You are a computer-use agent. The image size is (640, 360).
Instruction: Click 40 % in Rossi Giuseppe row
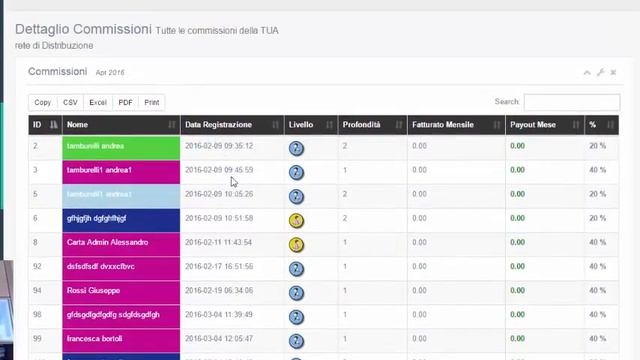(598, 290)
